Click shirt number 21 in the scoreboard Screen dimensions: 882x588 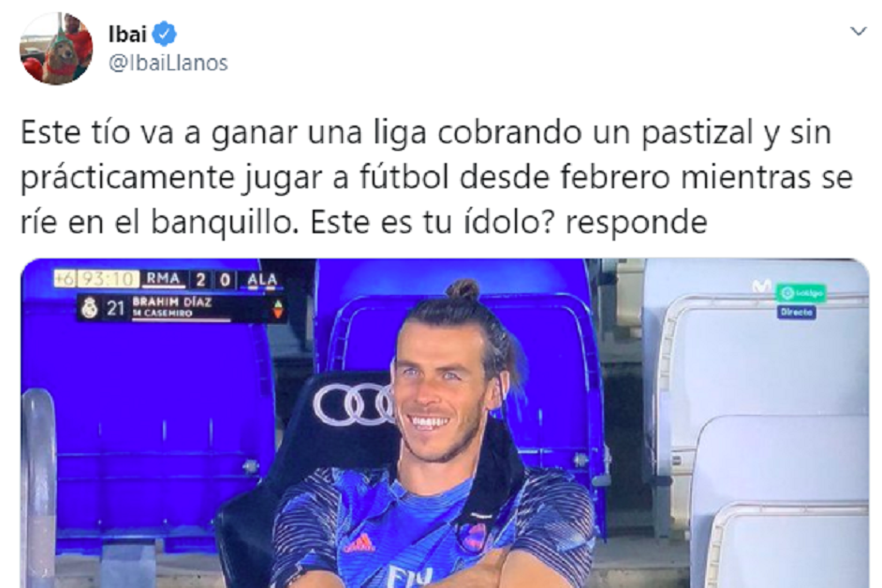coord(115,308)
